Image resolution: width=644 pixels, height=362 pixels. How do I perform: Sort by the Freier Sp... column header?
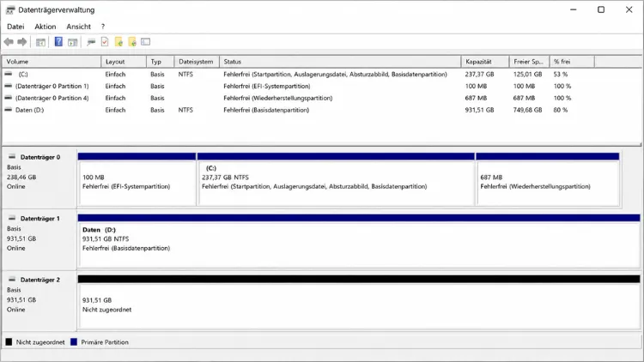(530, 62)
